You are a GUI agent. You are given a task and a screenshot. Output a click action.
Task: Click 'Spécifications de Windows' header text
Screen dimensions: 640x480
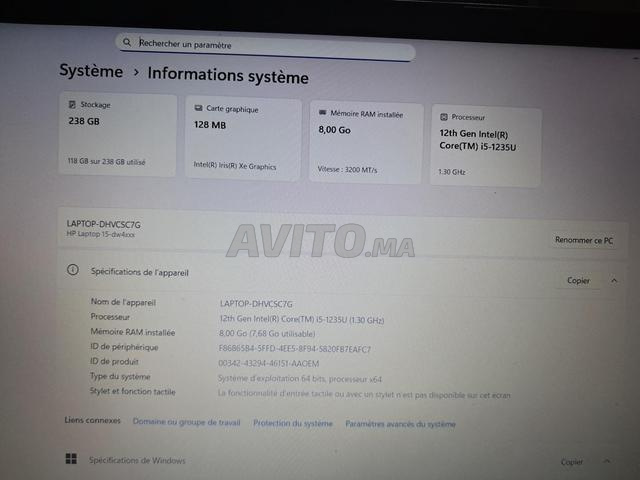[x=137, y=460]
